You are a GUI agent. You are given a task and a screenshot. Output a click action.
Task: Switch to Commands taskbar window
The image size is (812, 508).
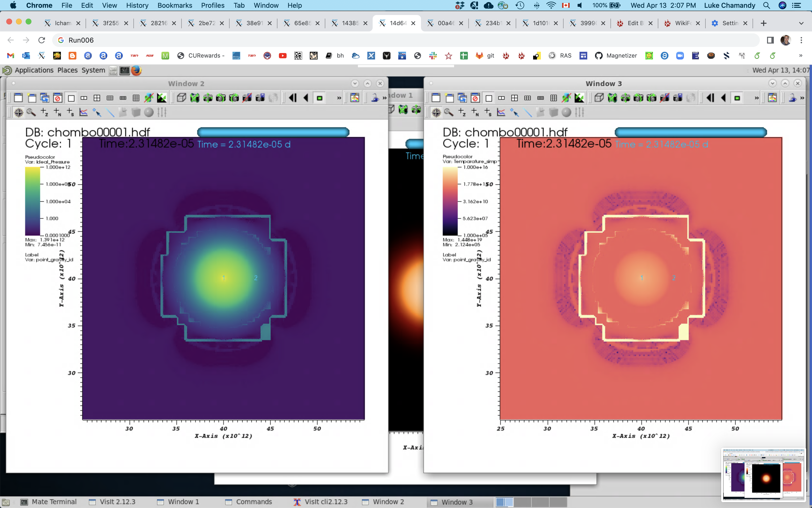[x=249, y=502]
